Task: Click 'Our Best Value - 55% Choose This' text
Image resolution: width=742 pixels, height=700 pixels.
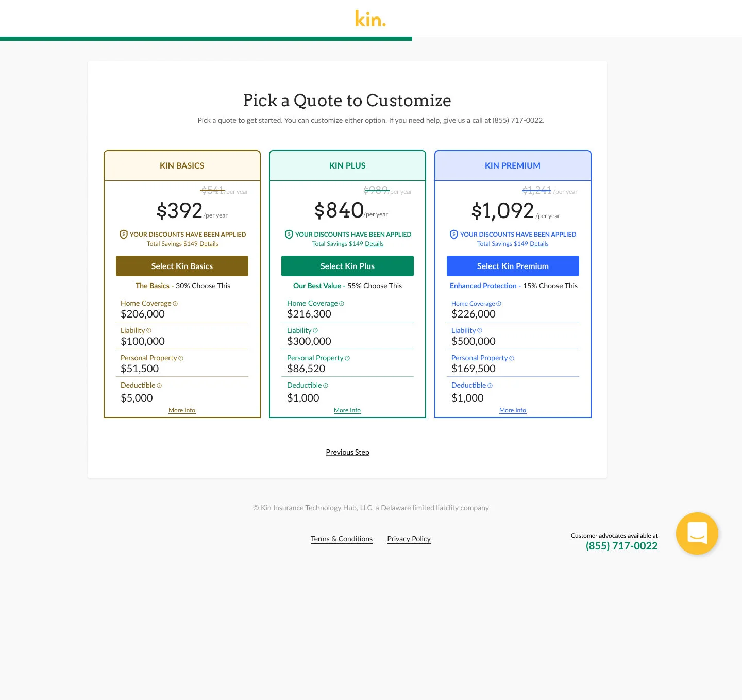Action: coord(347,286)
